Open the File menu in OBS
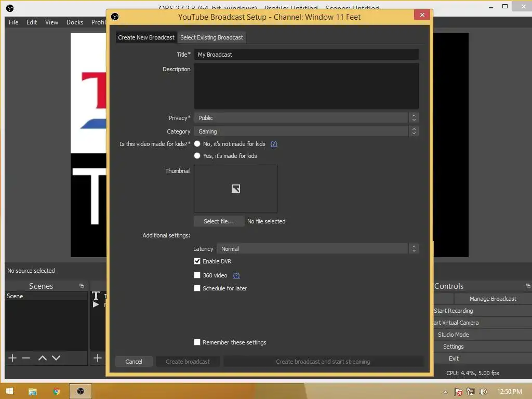Screen dimensions: 532x399 pos(14,22)
